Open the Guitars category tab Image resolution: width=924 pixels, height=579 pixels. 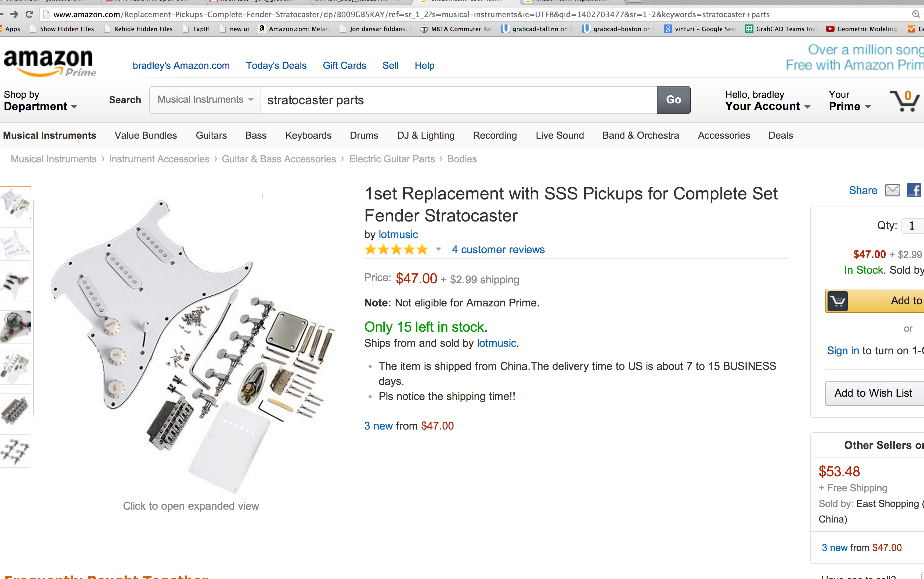[x=211, y=135]
